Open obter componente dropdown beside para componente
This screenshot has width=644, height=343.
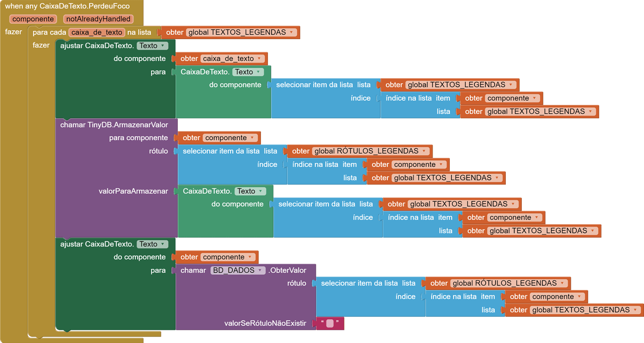pyautogui.click(x=252, y=138)
